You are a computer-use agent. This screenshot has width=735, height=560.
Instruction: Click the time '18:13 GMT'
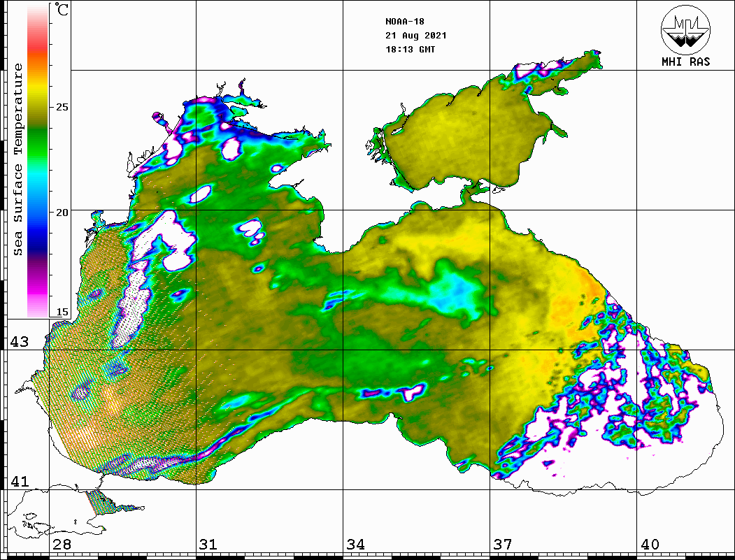pos(410,50)
